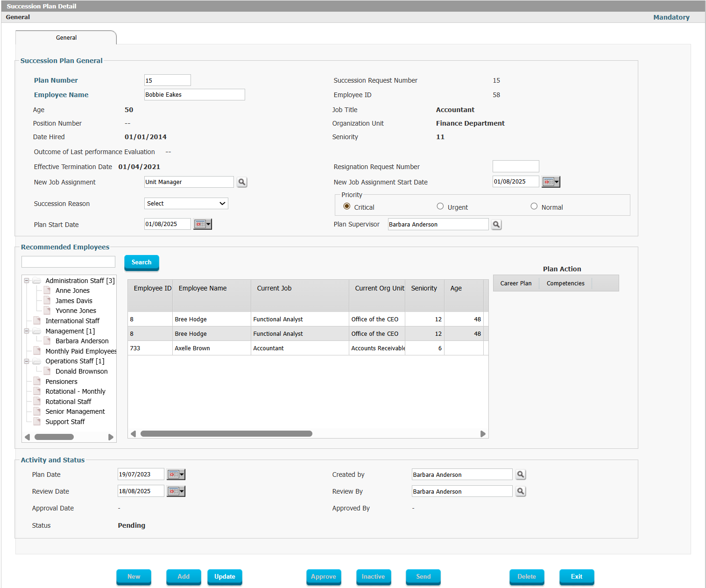This screenshot has height=588, width=706.
Task: Select the Rotational - Monthly tree item
Action: click(75, 391)
